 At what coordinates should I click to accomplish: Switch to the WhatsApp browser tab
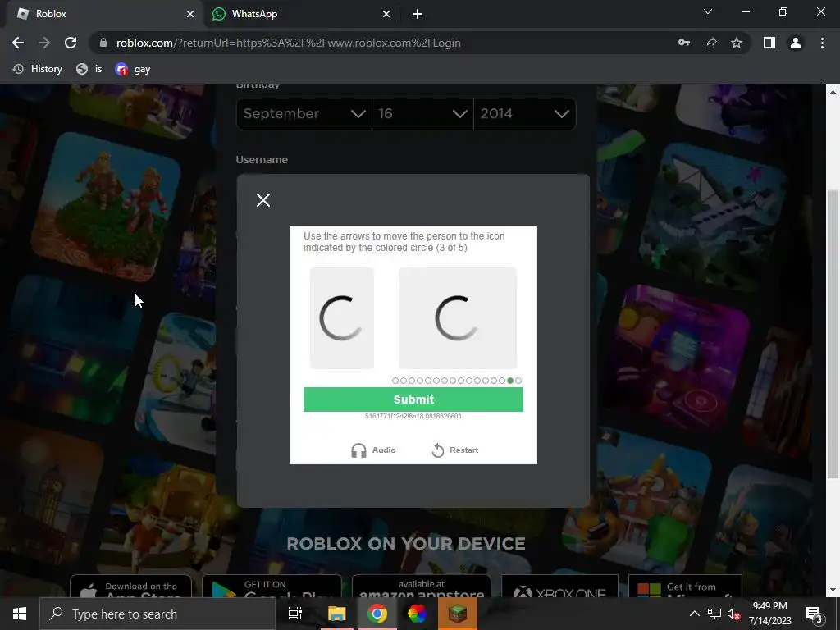300,14
